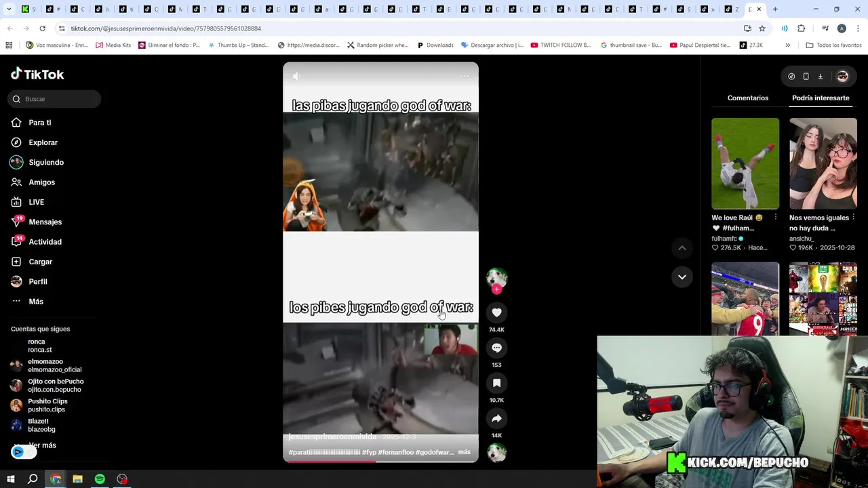868x488 pixels.
Task: Open Windows search from taskbar
Action: [33, 479]
